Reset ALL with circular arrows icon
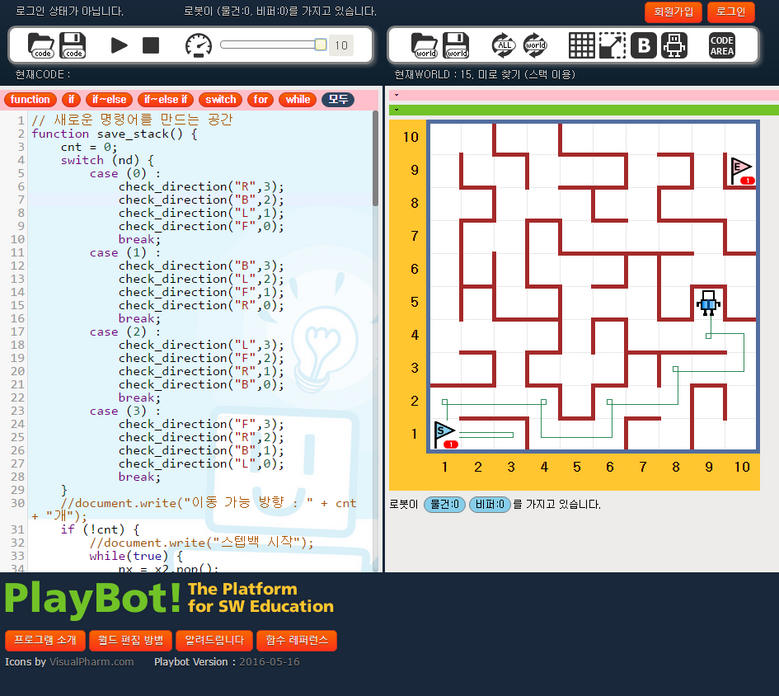Screen dimensions: 779x696 [504, 45]
